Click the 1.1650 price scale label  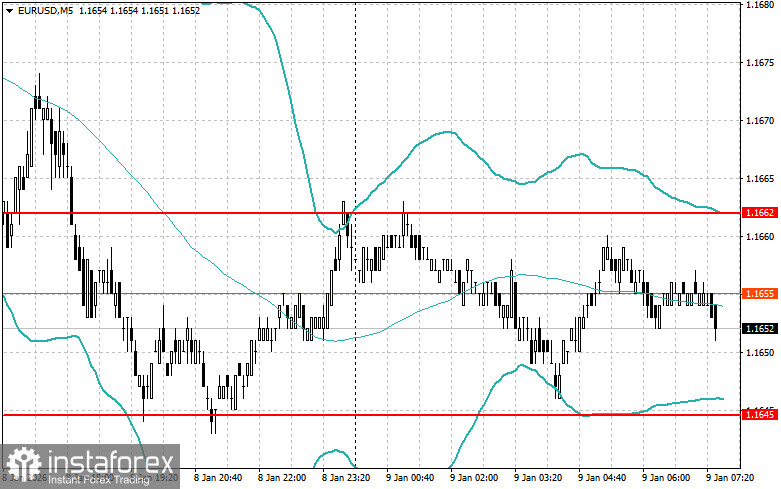tap(760, 352)
